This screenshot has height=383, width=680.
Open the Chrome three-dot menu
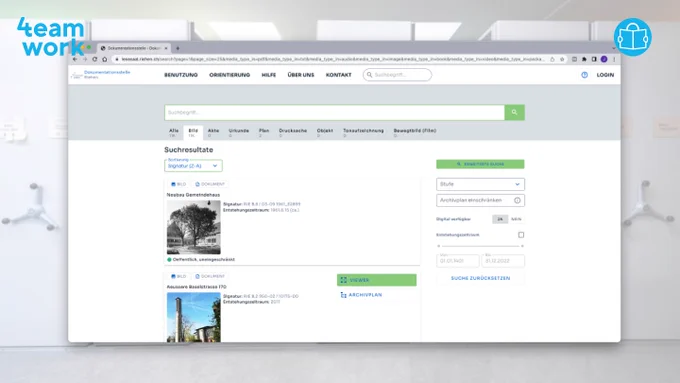(614, 59)
